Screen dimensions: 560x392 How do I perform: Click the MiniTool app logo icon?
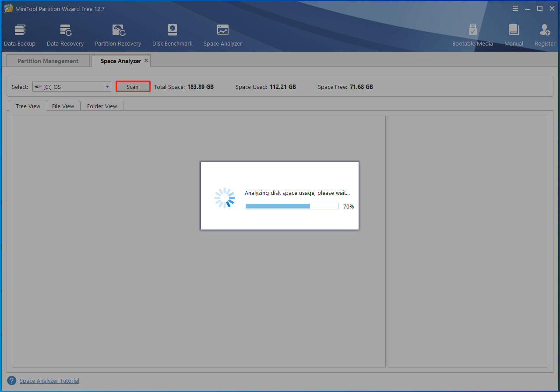8,9
